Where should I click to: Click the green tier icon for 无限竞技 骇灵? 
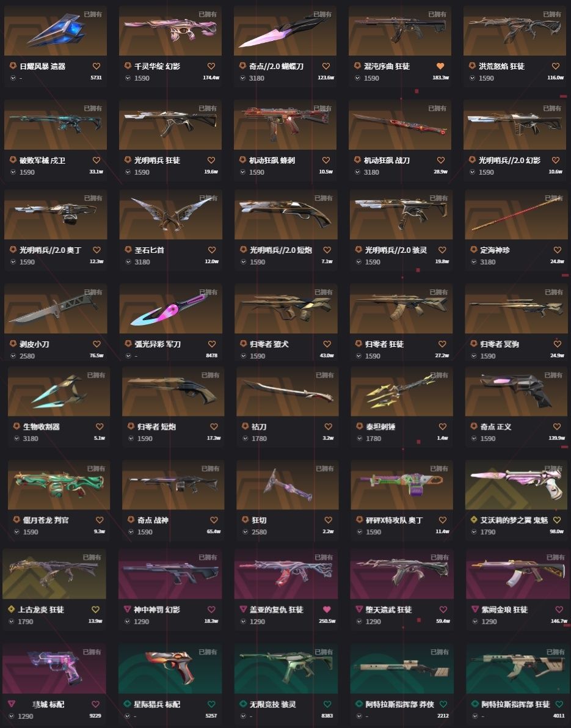(x=243, y=704)
